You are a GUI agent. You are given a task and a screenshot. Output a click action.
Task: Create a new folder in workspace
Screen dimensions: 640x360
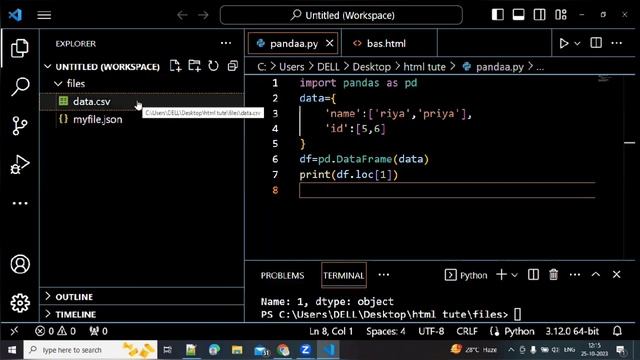(194, 66)
